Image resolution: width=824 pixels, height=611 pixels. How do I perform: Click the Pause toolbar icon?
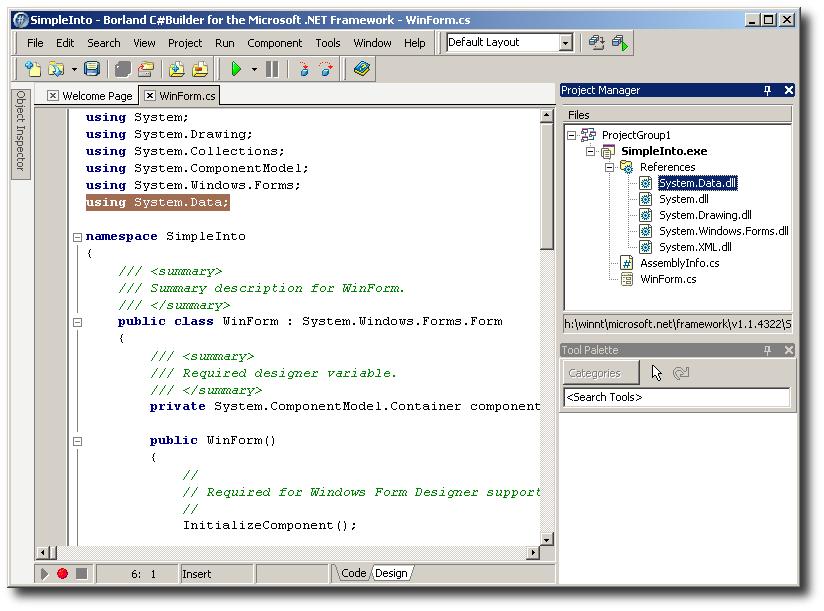tap(272, 69)
